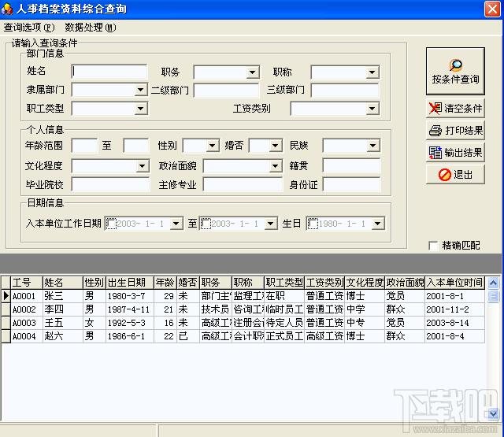Click the 出生日期 column header
This screenshot has height=437, width=504.
coord(130,283)
